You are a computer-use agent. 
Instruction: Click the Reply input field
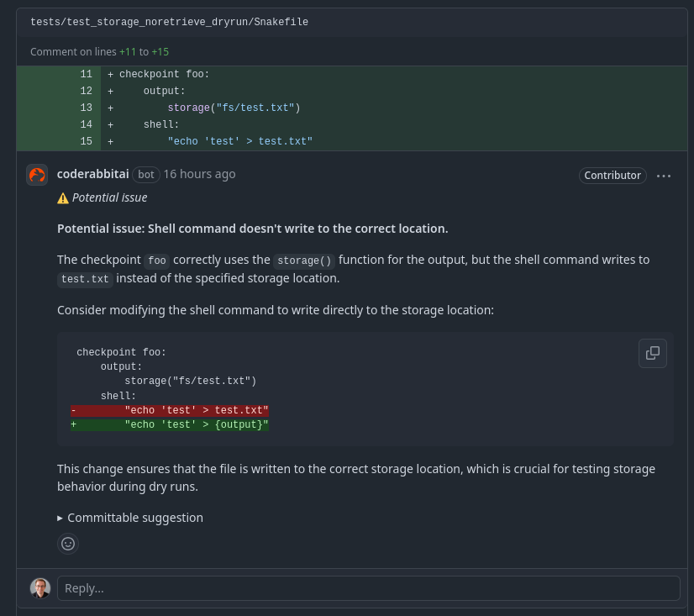[368, 588]
